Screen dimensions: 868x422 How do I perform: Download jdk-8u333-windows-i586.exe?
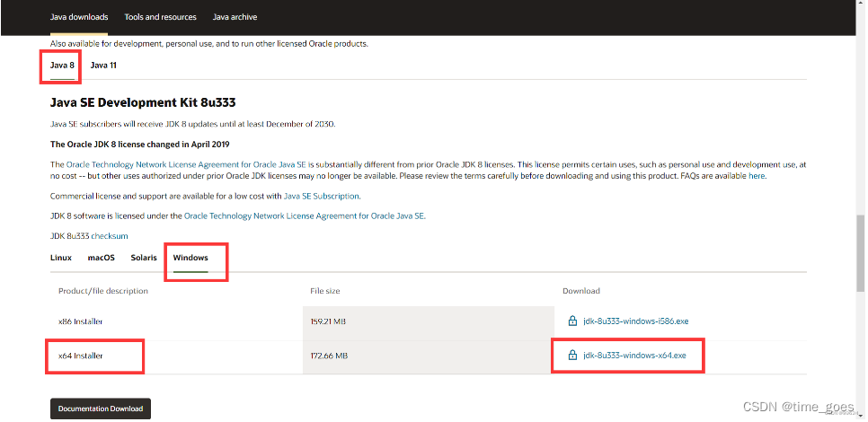click(635, 321)
